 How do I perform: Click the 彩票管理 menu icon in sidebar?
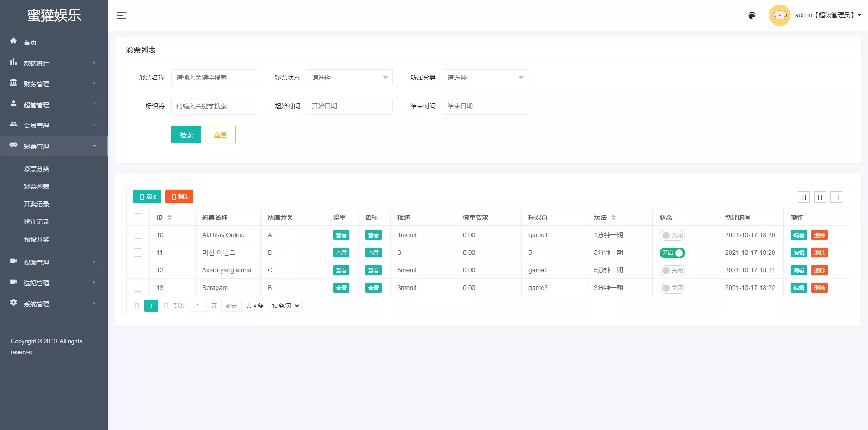point(14,145)
